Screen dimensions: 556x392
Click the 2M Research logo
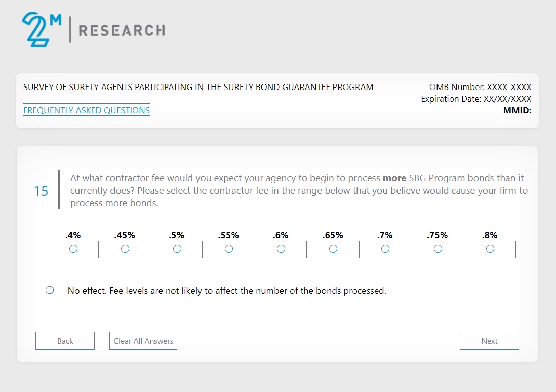point(93,30)
